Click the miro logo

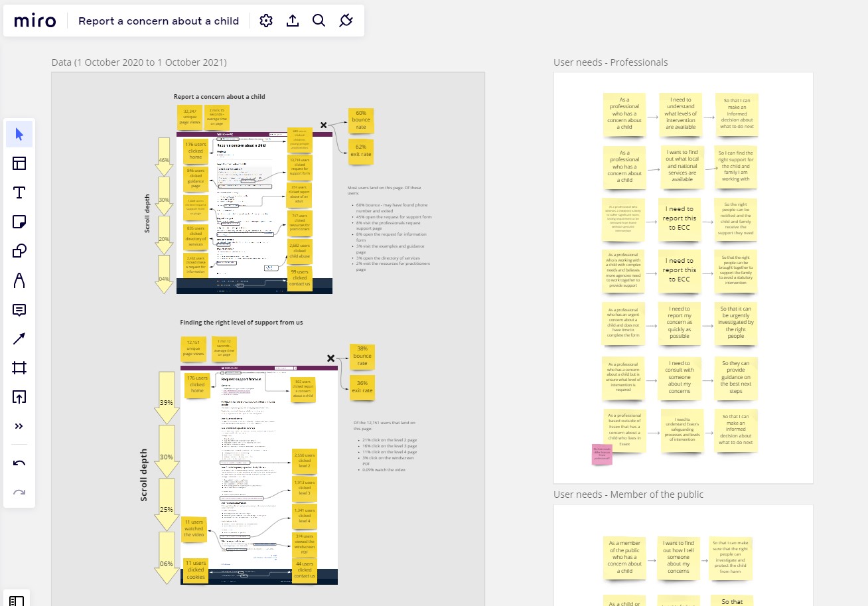[x=35, y=21]
